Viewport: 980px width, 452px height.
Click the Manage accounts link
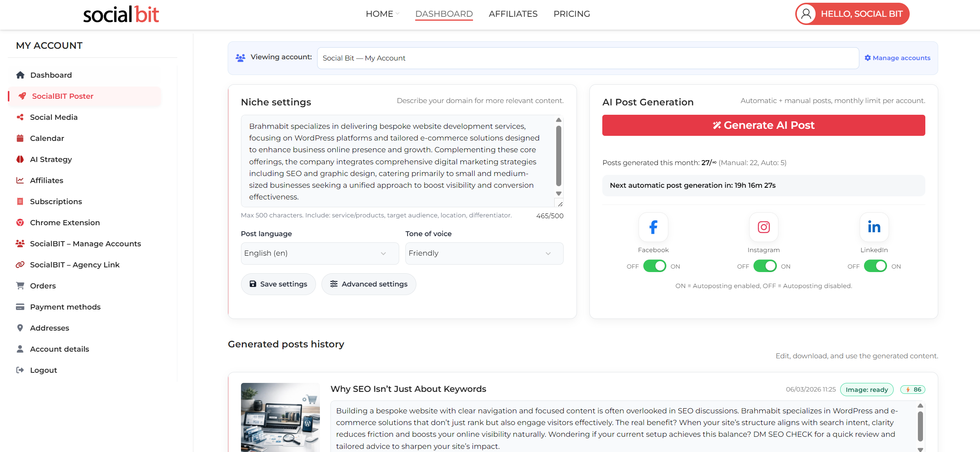click(897, 58)
